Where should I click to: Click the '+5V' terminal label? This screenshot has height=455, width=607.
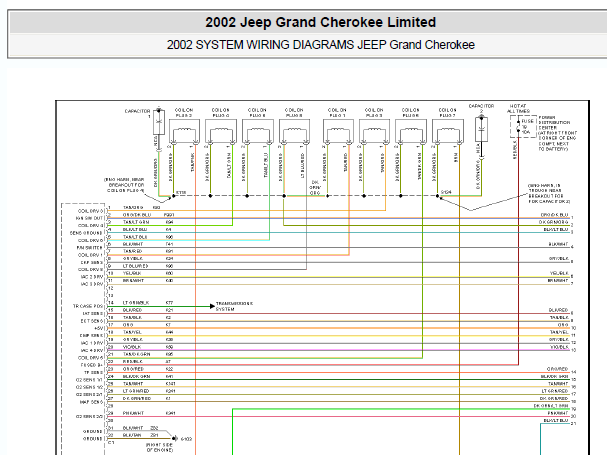[98, 328]
